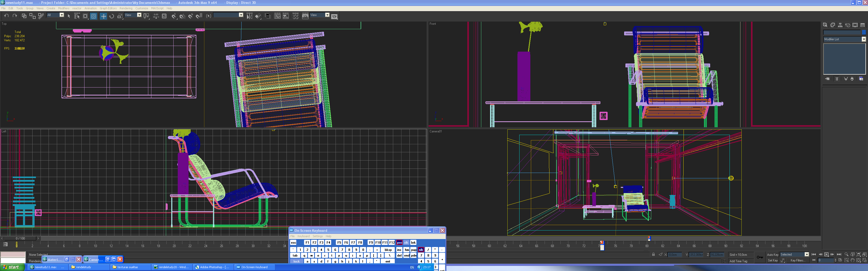Viewport: 868px width, 271px height.
Task: Open the Graph Editors menu
Action: tap(108, 9)
